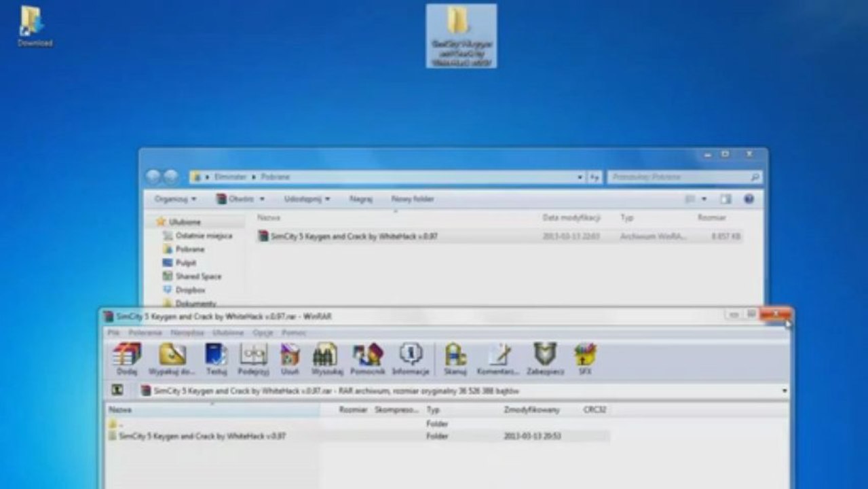Sort by CRC32 column in WinRAR
The width and height of the screenshot is (868, 489).
595,410
